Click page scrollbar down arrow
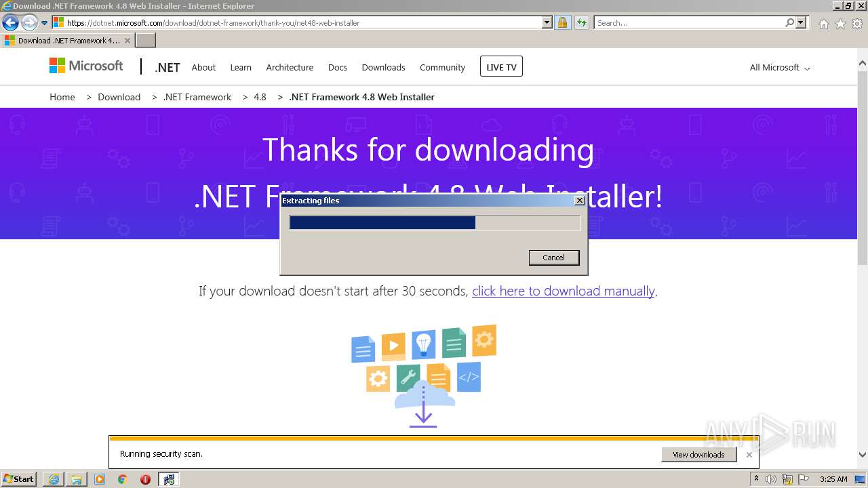This screenshot has height=488, width=868. [x=863, y=455]
